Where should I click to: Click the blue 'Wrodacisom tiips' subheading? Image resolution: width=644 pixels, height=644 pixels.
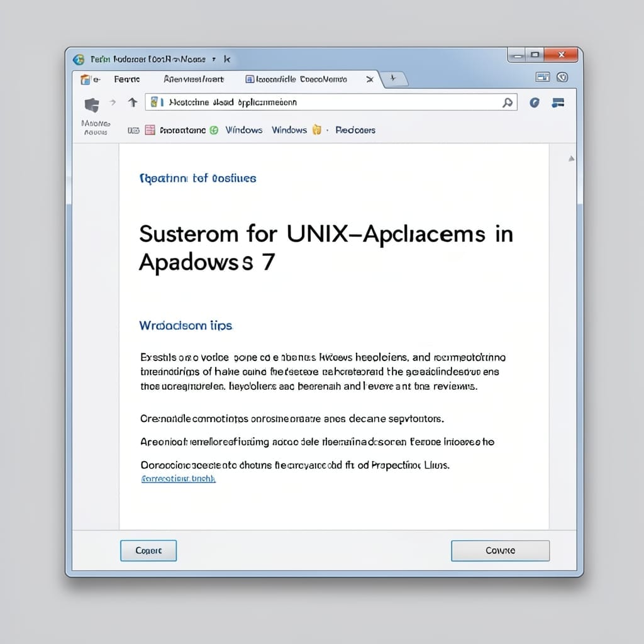(186, 326)
